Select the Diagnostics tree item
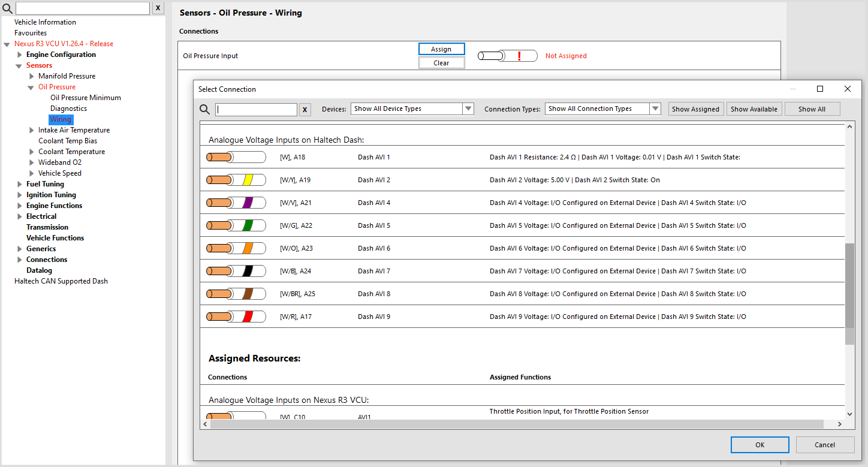Screen dimensions: 868x467 68,109
